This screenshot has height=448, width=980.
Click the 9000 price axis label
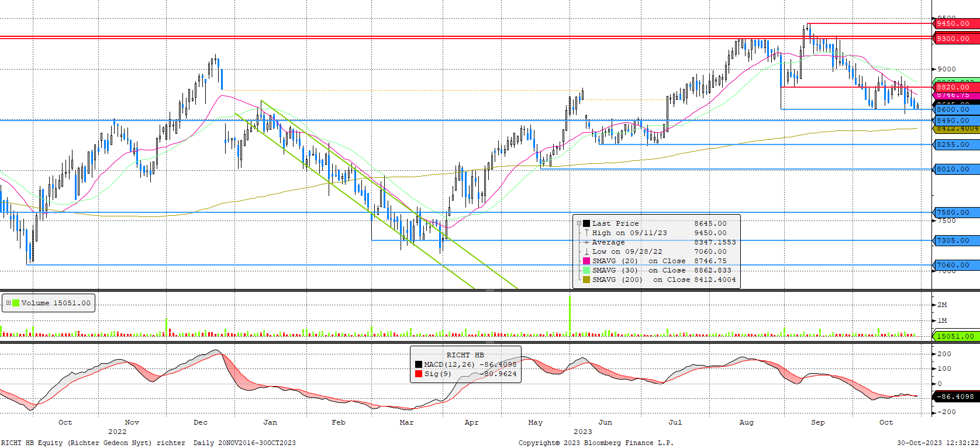pyautogui.click(x=947, y=69)
